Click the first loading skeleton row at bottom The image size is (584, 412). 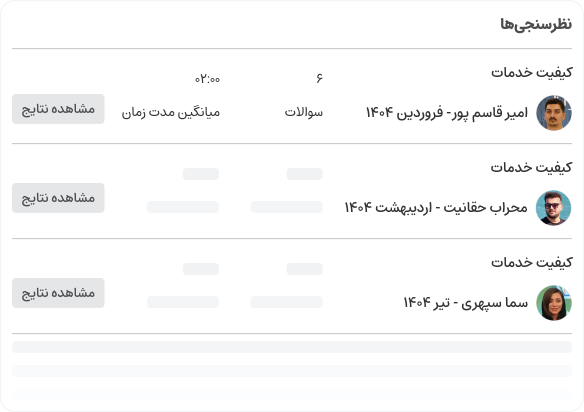(292, 347)
